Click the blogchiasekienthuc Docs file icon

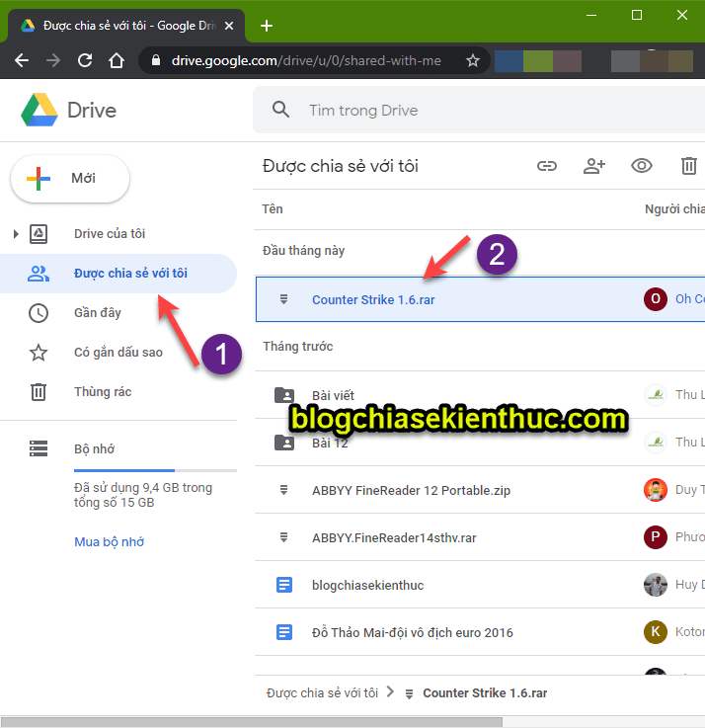[x=284, y=585]
